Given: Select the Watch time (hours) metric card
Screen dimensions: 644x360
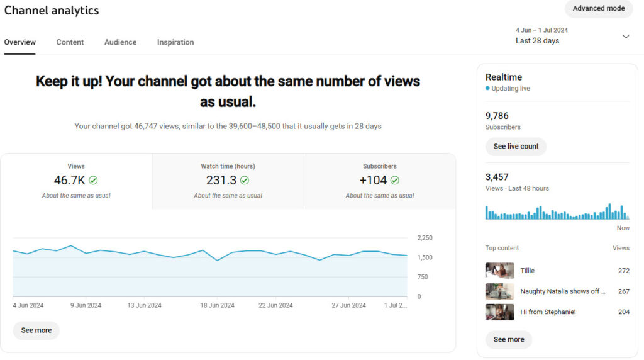Looking at the screenshot, I should click(x=228, y=181).
